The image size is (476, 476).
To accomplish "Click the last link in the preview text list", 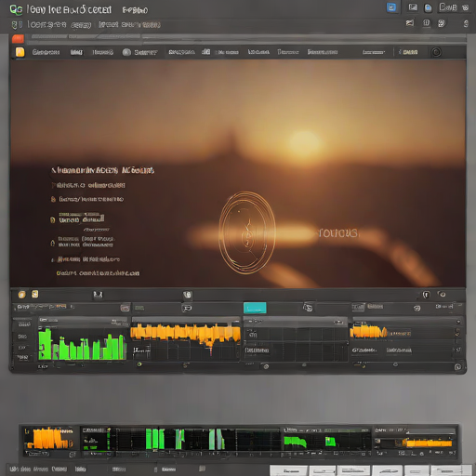I will (98, 273).
